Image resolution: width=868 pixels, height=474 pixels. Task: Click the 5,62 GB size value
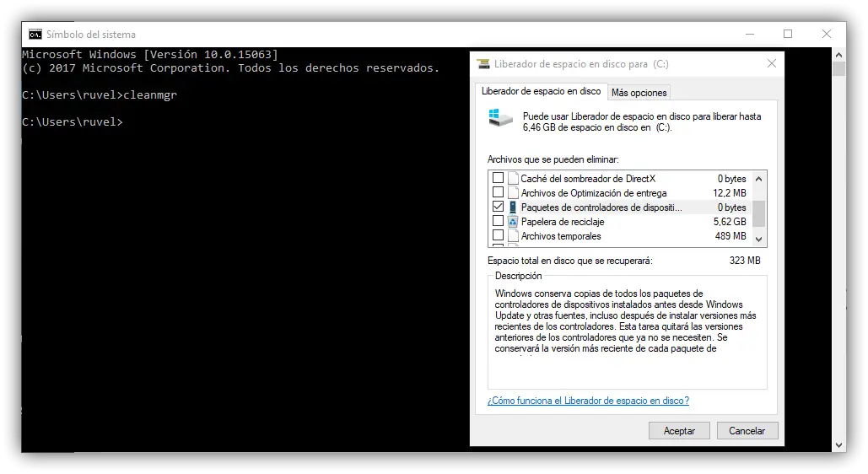point(730,222)
